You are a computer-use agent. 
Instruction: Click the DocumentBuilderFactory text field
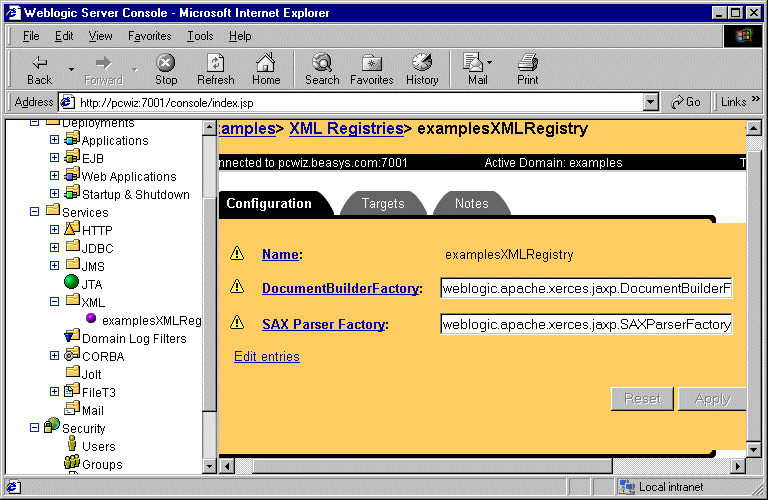click(586, 288)
